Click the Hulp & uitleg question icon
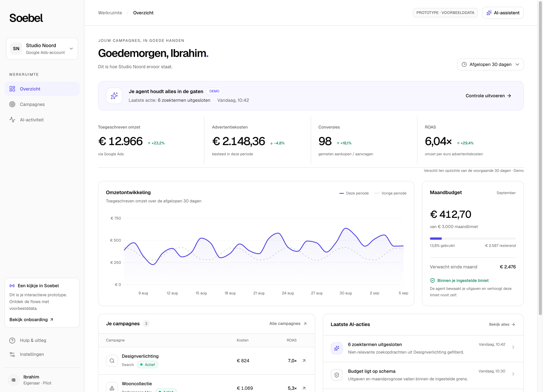This screenshot has width=543, height=392. tap(12, 340)
